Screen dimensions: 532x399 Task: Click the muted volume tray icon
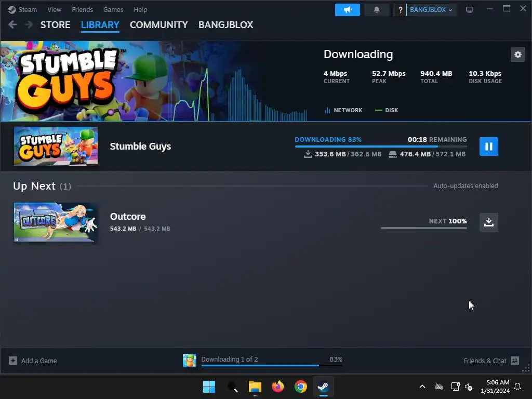point(469,387)
